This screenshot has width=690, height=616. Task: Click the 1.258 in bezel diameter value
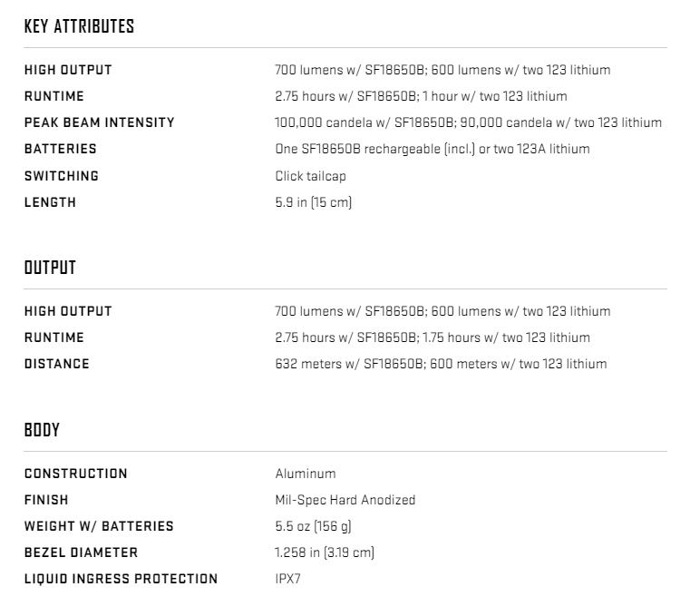coord(325,552)
